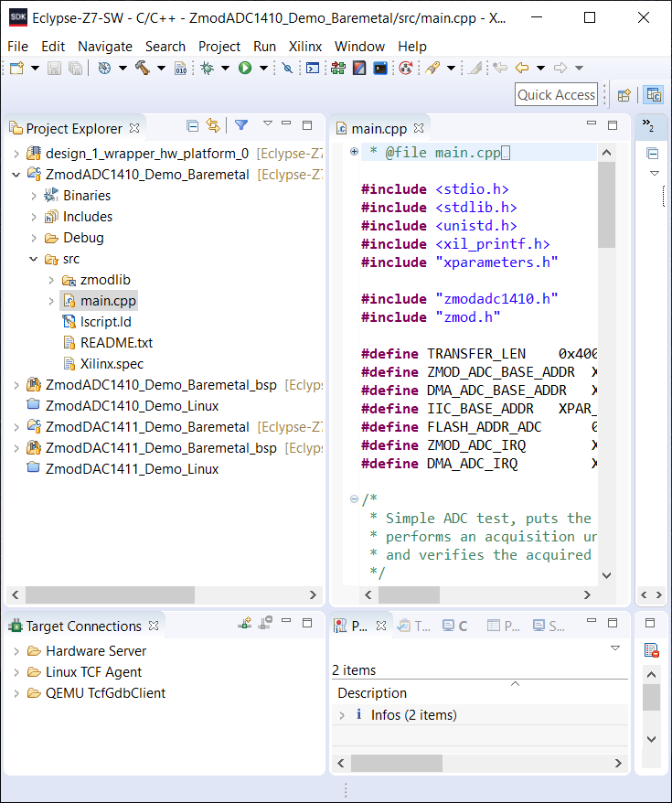Select the main.cpp editor tab
This screenshot has height=803, width=672.
pos(379,129)
